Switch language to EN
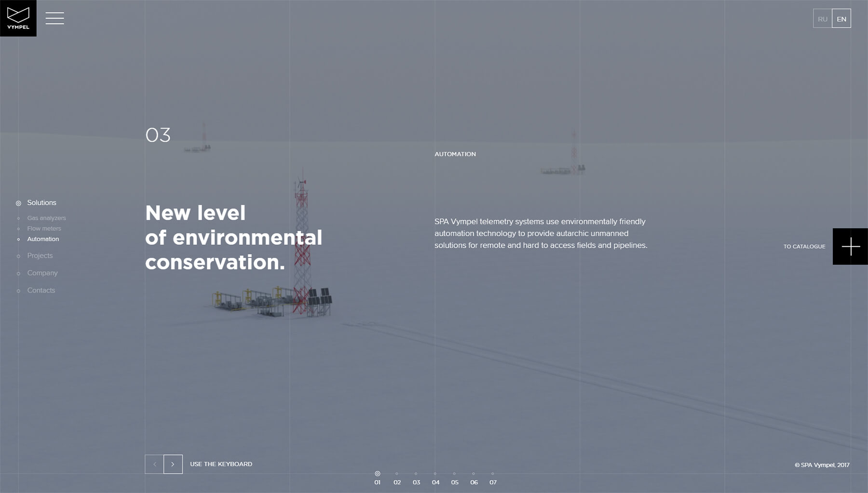868x493 pixels. pyautogui.click(x=841, y=19)
